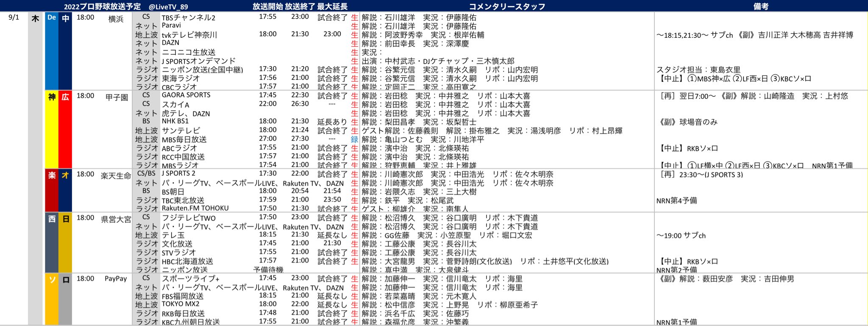Select the 県営大宮 venue cell
The image size is (868, 326).
pyautogui.click(x=116, y=219)
